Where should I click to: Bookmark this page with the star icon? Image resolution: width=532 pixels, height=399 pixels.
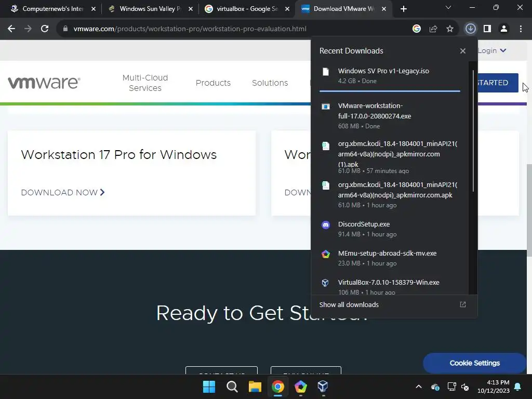(449, 29)
